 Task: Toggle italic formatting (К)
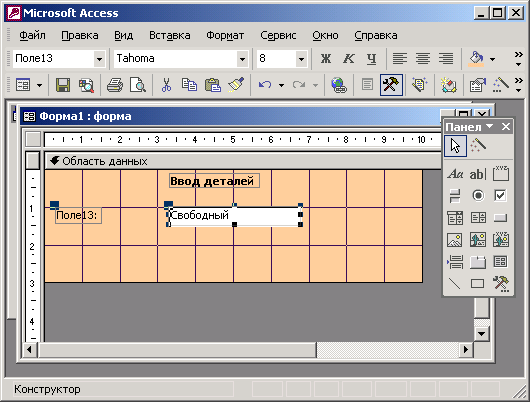click(349, 59)
